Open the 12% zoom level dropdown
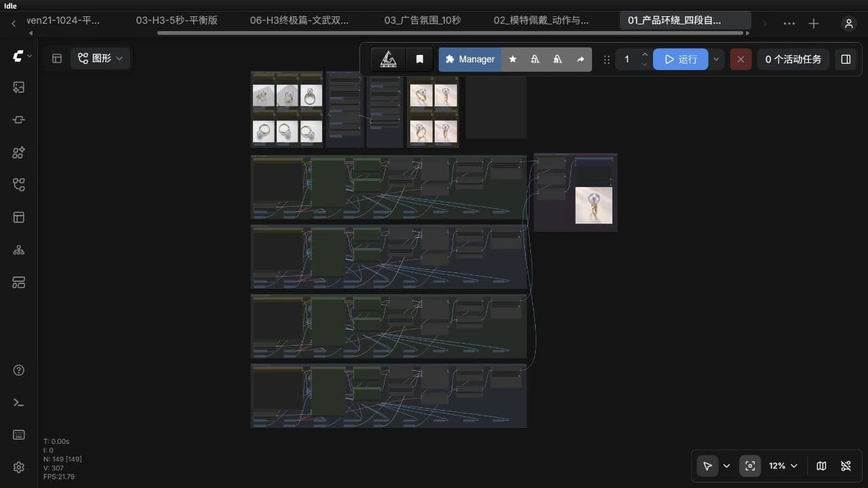The image size is (868, 488). coord(783,466)
